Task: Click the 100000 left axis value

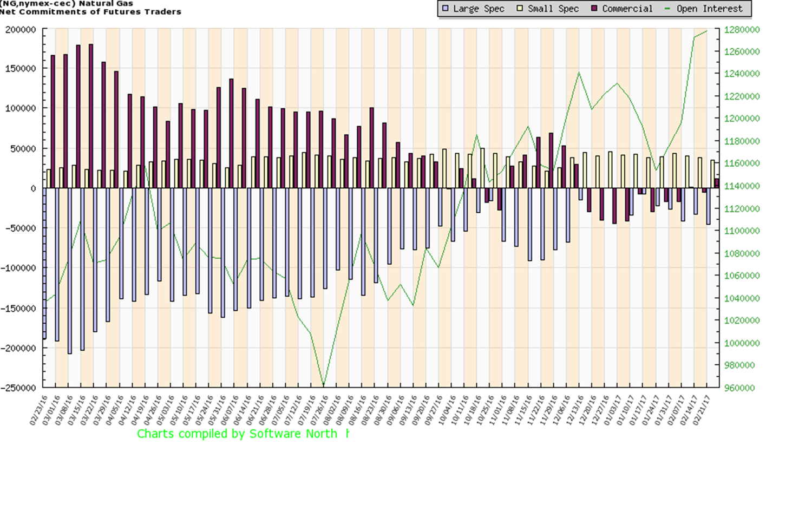Action: [x=21, y=108]
